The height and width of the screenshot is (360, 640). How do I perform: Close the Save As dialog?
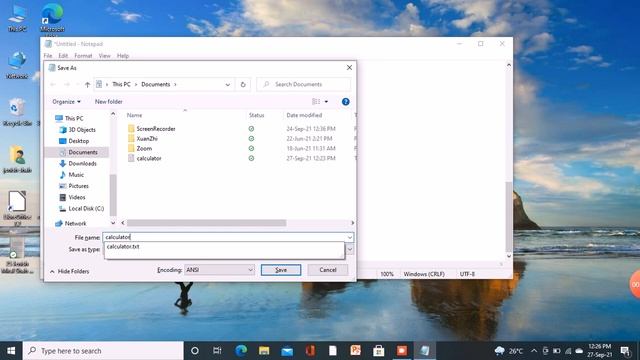(x=349, y=68)
